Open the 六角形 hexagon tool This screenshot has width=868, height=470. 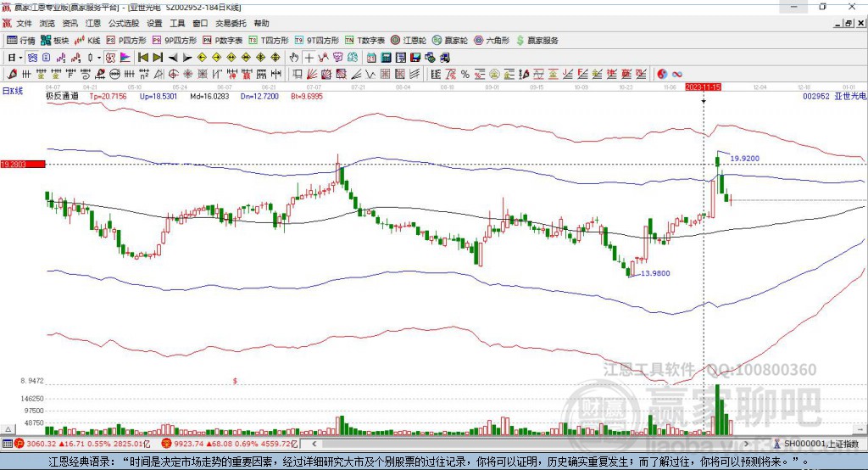pyautogui.click(x=492, y=41)
